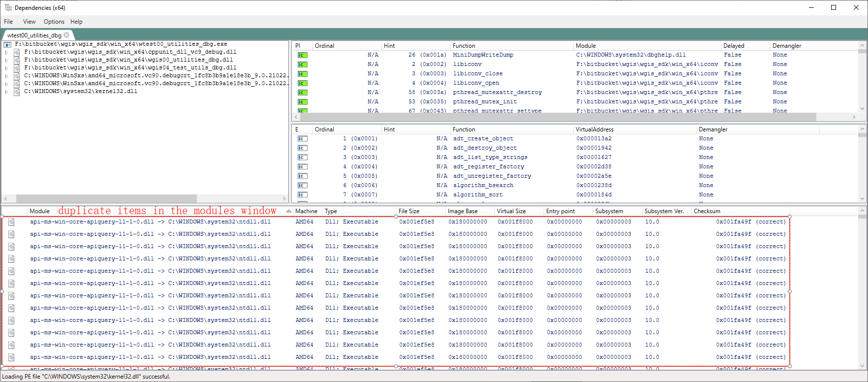Close the wtest00_utilities_dbg tab

pos(66,35)
